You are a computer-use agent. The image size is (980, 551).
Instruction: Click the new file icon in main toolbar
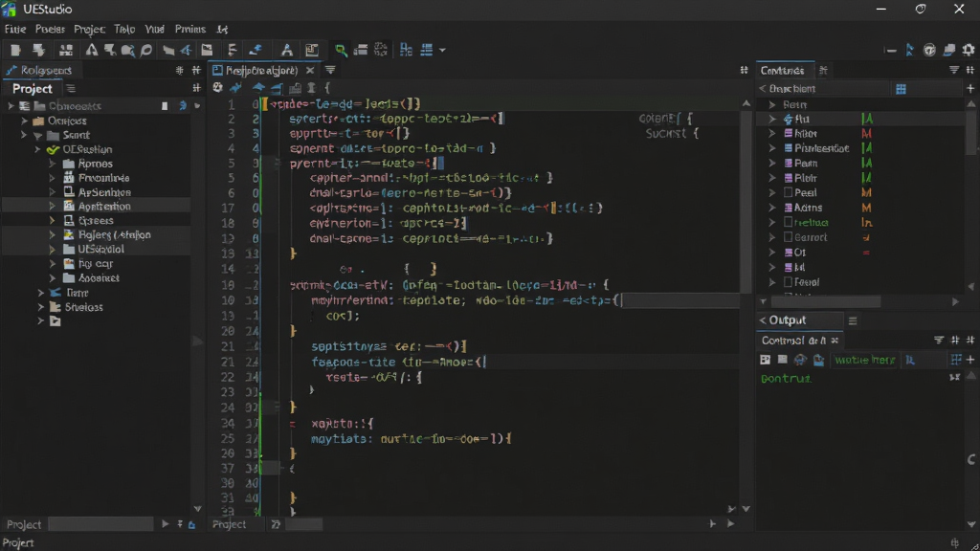tap(15, 50)
